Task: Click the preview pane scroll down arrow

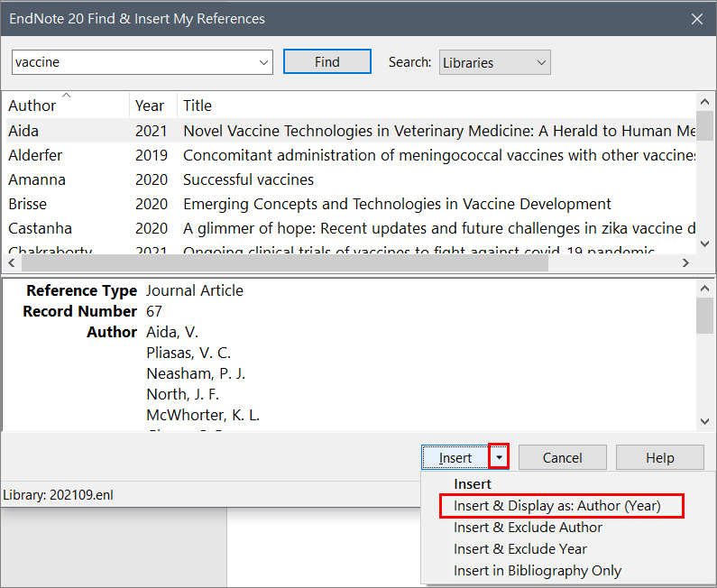Action: tap(704, 421)
